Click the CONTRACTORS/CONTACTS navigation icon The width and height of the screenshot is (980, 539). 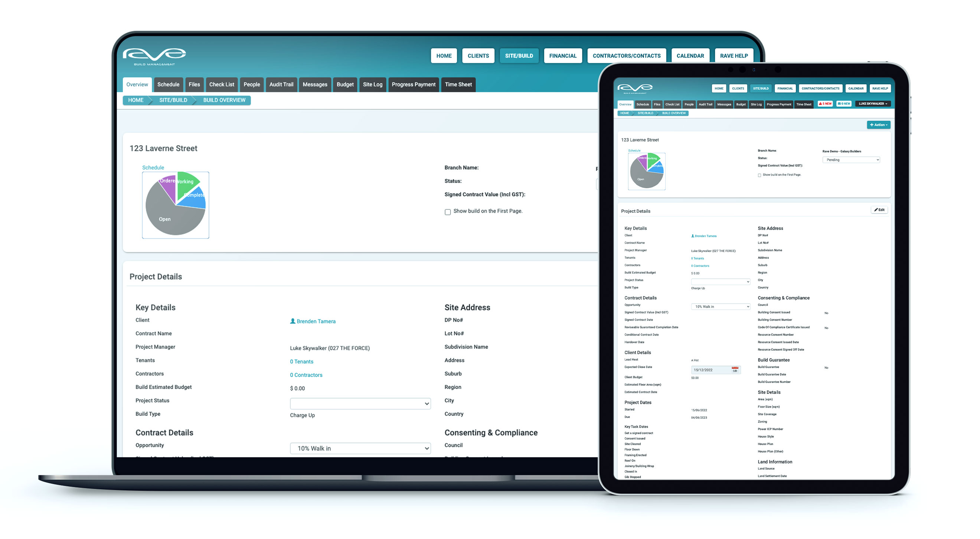pos(626,55)
